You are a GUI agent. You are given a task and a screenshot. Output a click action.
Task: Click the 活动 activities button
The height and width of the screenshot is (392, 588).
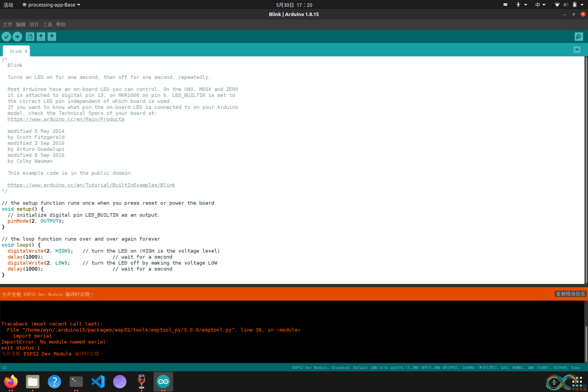tap(8, 5)
